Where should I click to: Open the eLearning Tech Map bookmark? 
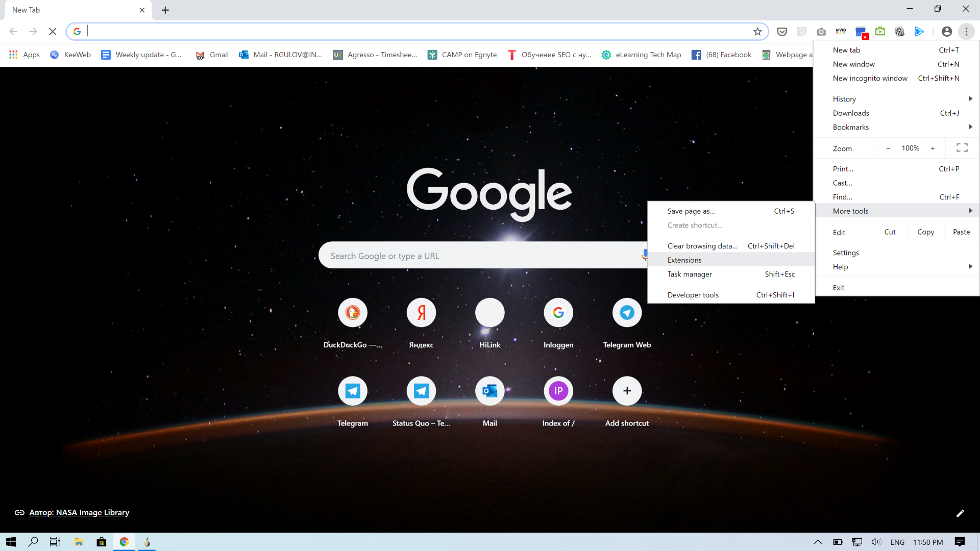coord(641,55)
